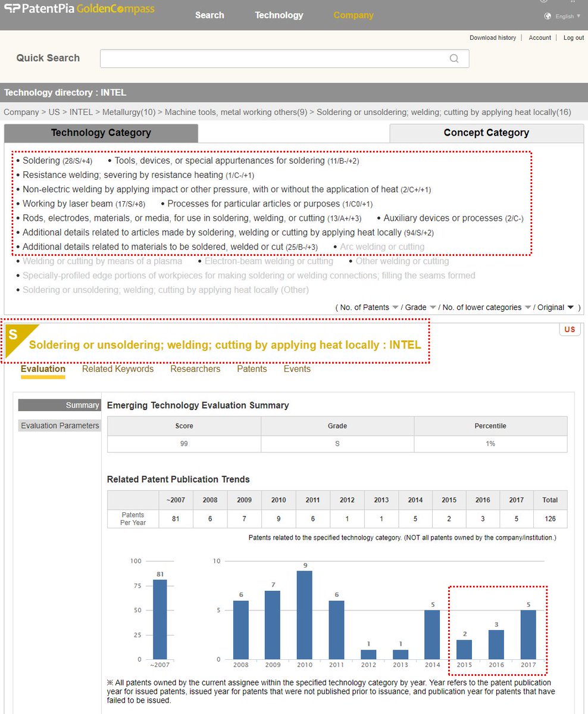Viewport: 588px width, 714px height.
Task: Open Processes for particular articles category
Action: pyautogui.click(x=270, y=203)
